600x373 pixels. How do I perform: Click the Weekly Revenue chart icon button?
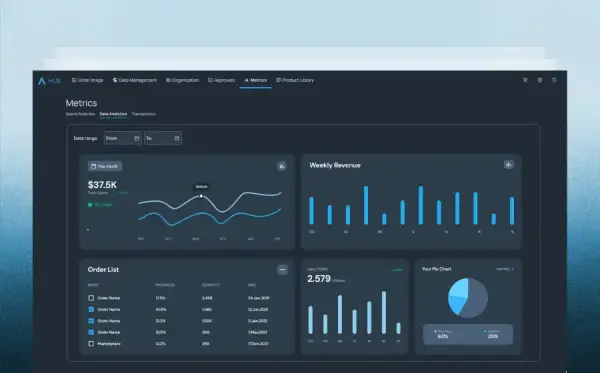(x=509, y=165)
